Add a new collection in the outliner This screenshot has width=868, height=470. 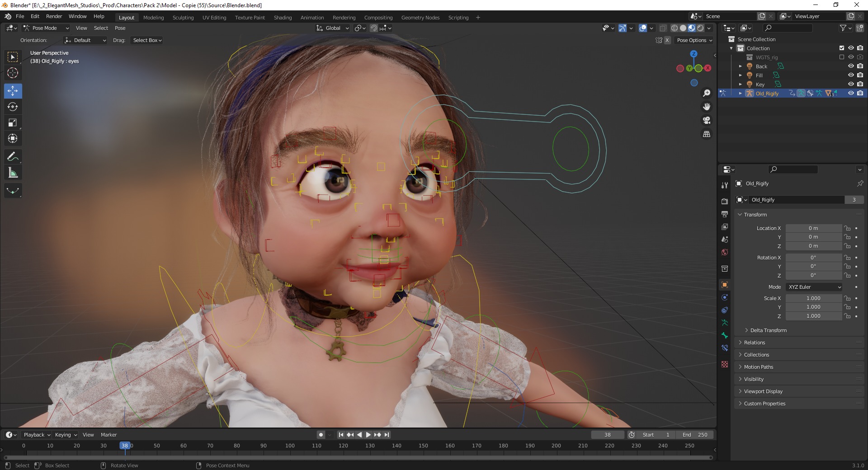click(x=860, y=28)
